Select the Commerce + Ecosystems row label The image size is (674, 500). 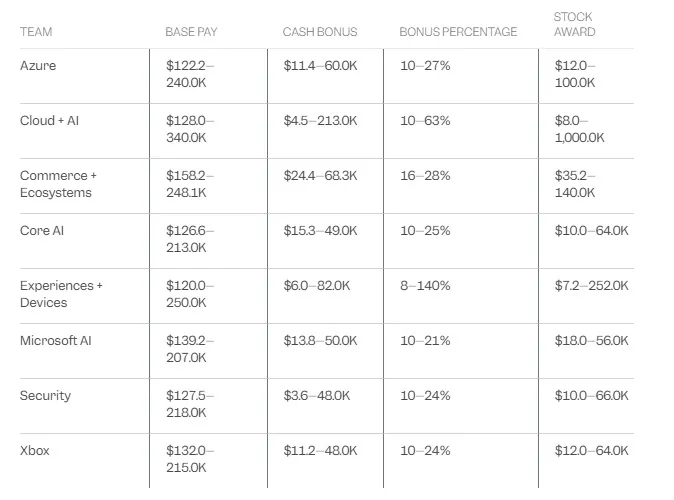[58, 184]
